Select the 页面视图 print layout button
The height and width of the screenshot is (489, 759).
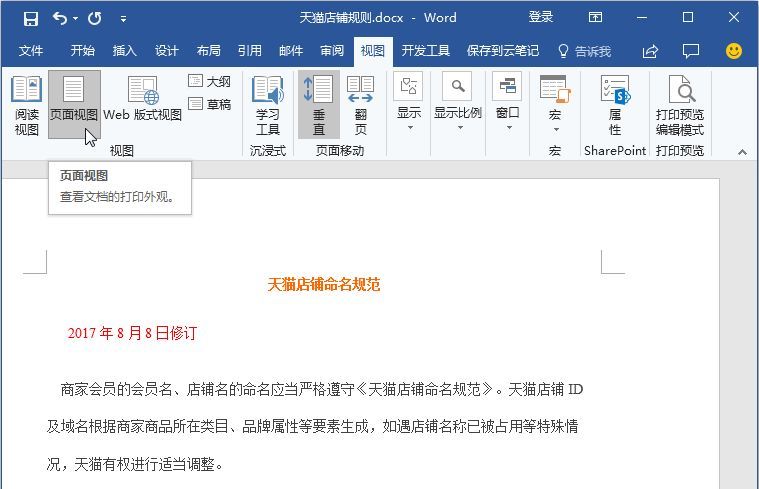pos(74,105)
